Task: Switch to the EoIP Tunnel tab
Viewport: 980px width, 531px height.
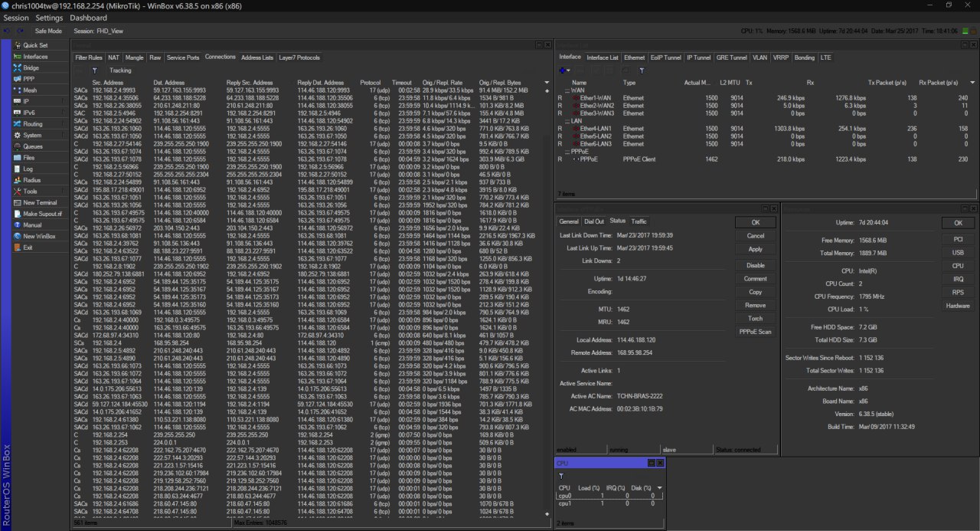Action: coord(665,57)
